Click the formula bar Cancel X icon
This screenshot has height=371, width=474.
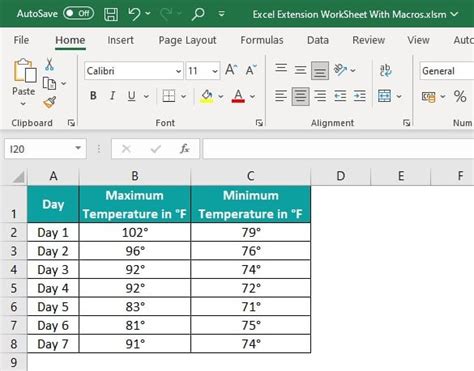click(126, 149)
